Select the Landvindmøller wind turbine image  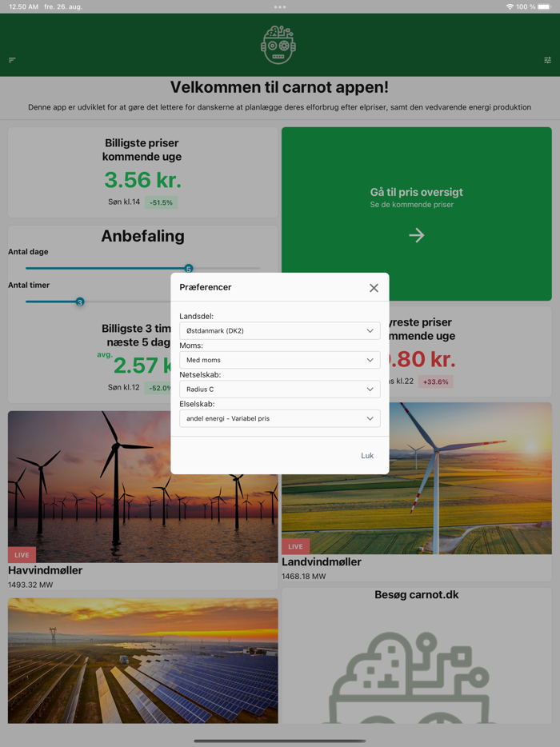point(417,477)
